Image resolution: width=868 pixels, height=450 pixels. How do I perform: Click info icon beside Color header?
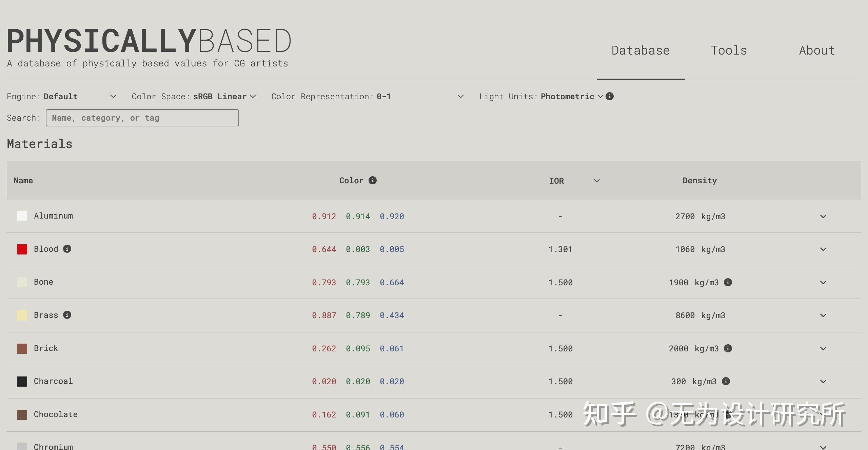pyautogui.click(x=373, y=180)
